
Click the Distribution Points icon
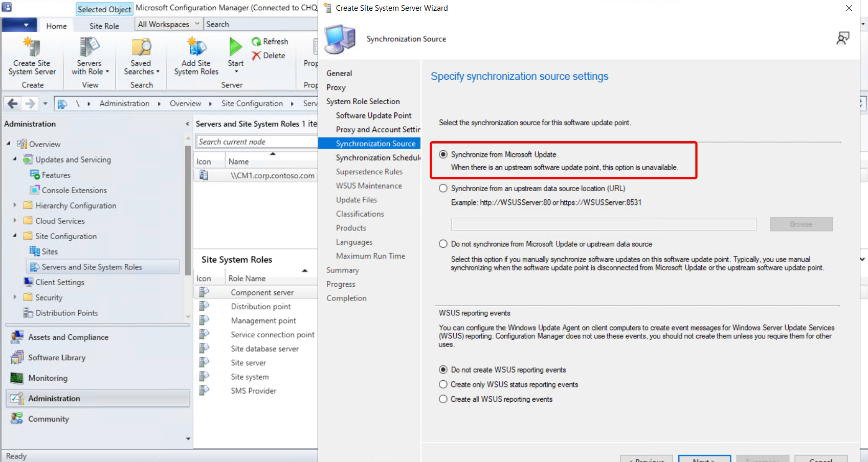[29, 313]
